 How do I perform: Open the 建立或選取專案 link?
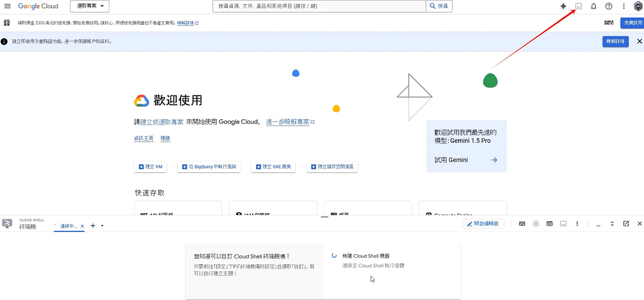tap(162, 122)
